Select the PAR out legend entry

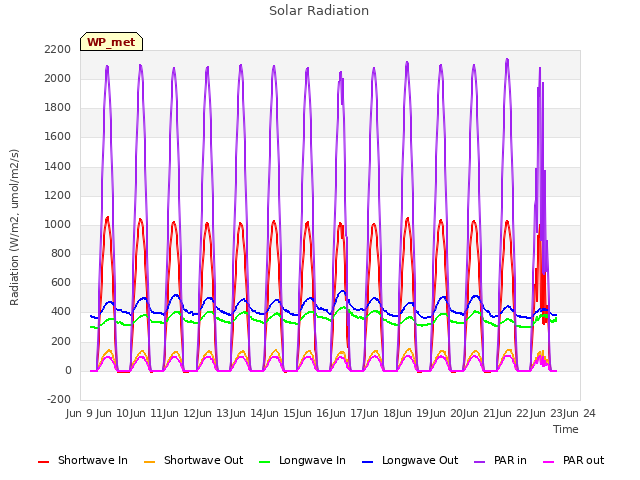(x=574, y=460)
